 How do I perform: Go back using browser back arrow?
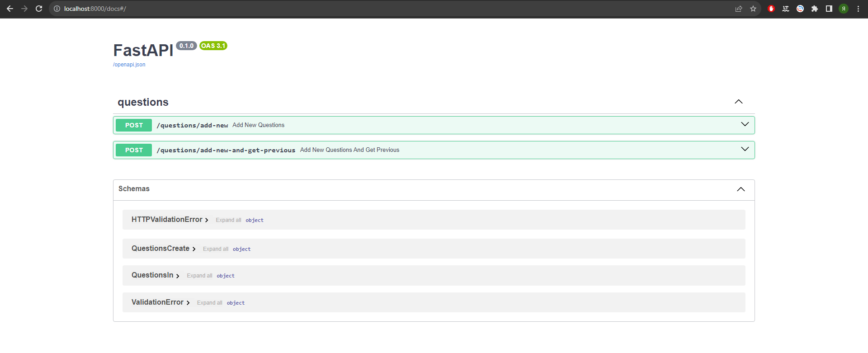click(10, 9)
